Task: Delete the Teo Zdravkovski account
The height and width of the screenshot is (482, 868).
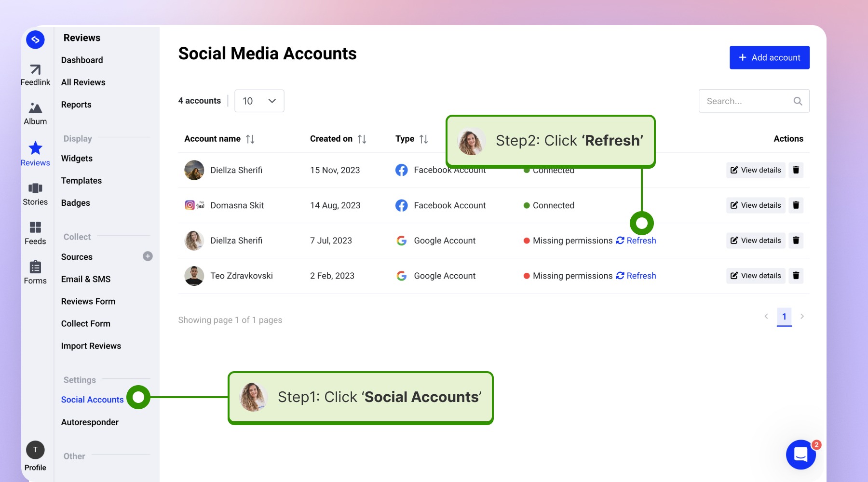Action: coord(796,276)
